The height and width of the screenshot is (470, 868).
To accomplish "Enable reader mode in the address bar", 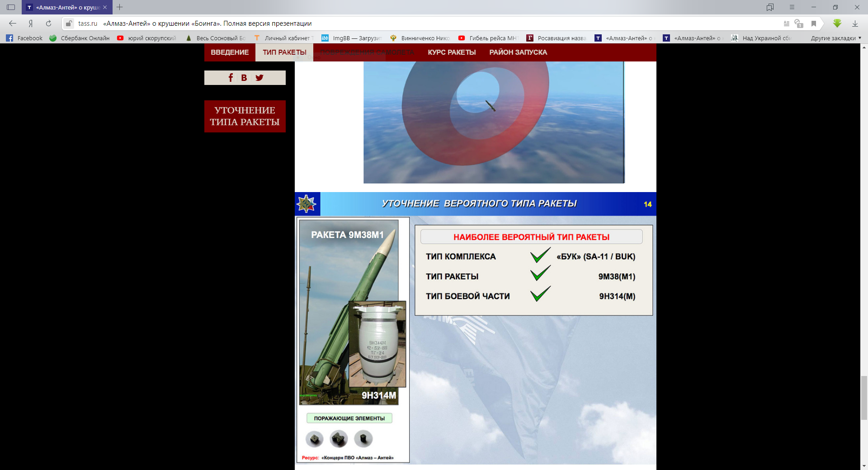I will click(x=787, y=23).
